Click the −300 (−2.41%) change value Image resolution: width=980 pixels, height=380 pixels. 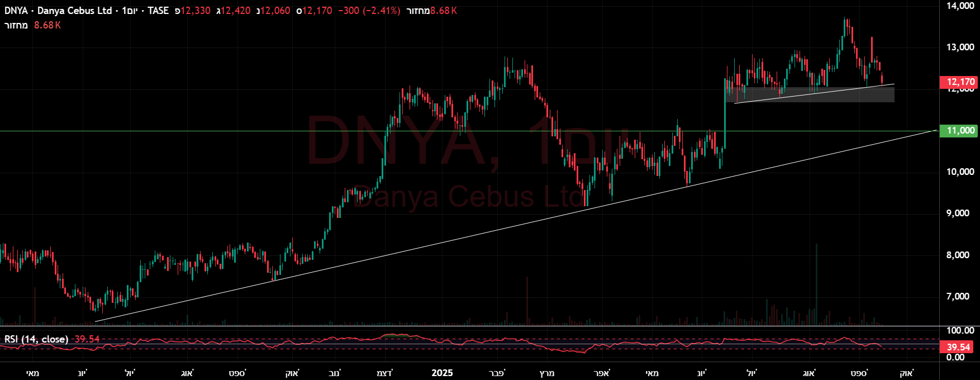[369, 11]
